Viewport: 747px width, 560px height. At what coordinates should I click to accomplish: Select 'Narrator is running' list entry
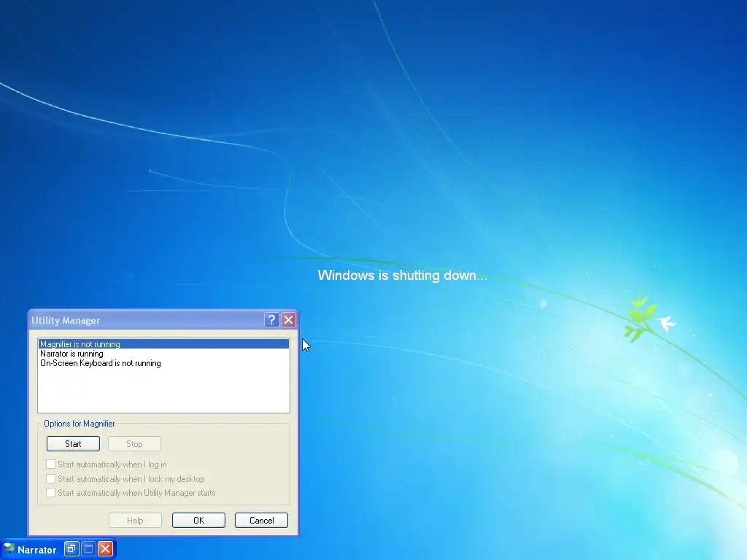tap(163, 354)
